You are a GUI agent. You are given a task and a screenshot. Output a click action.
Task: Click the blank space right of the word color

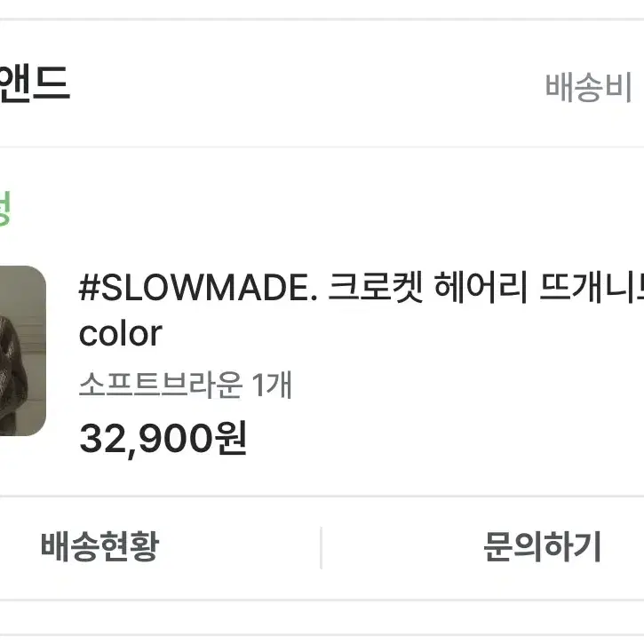pos(402,334)
